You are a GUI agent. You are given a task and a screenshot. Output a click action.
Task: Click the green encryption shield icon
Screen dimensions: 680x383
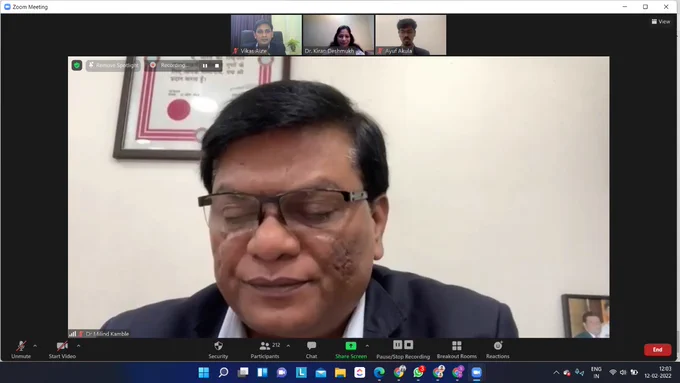(x=77, y=65)
